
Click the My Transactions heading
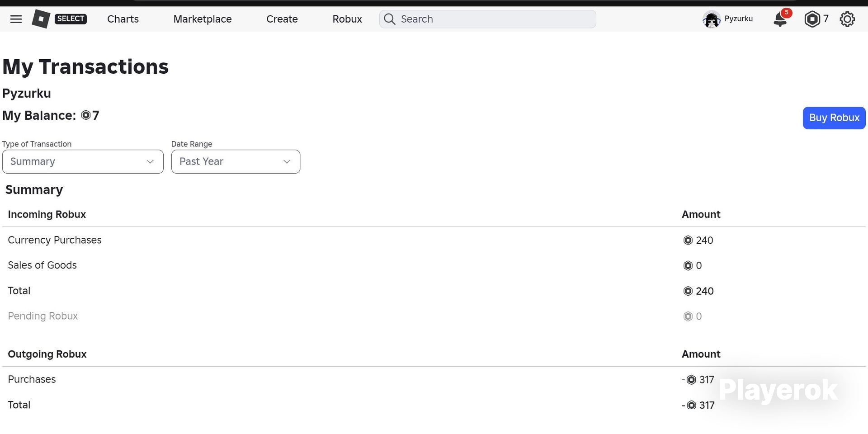pyautogui.click(x=85, y=67)
